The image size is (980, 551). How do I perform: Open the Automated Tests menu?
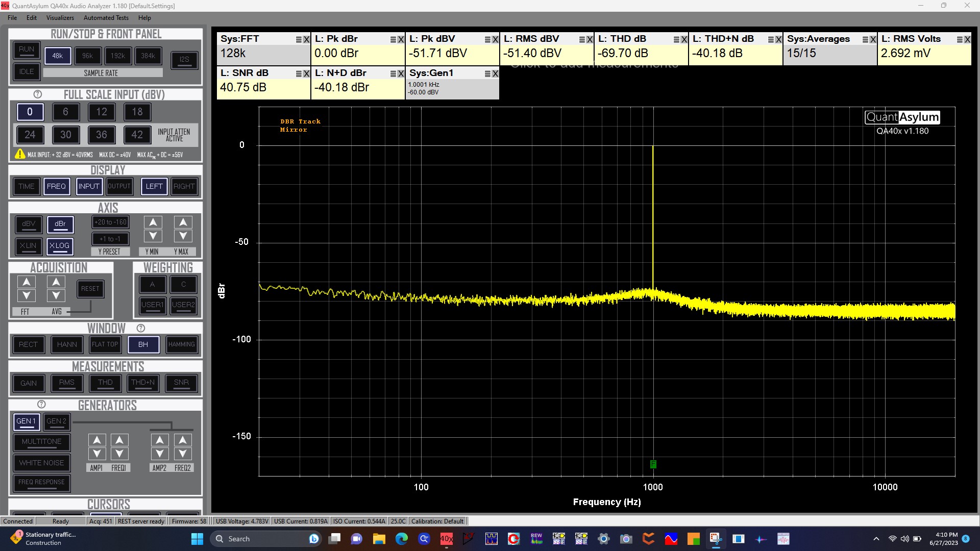coord(106,17)
